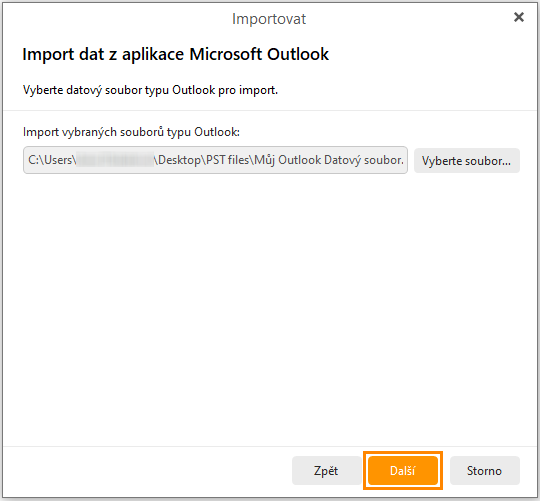Browse for another Outlook data file
The image size is (540, 501).
(467, 161)
